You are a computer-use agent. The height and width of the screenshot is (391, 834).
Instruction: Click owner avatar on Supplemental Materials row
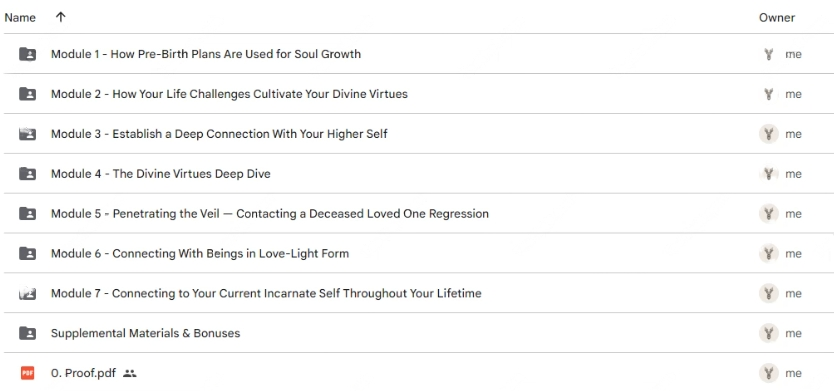click(768, 334)
